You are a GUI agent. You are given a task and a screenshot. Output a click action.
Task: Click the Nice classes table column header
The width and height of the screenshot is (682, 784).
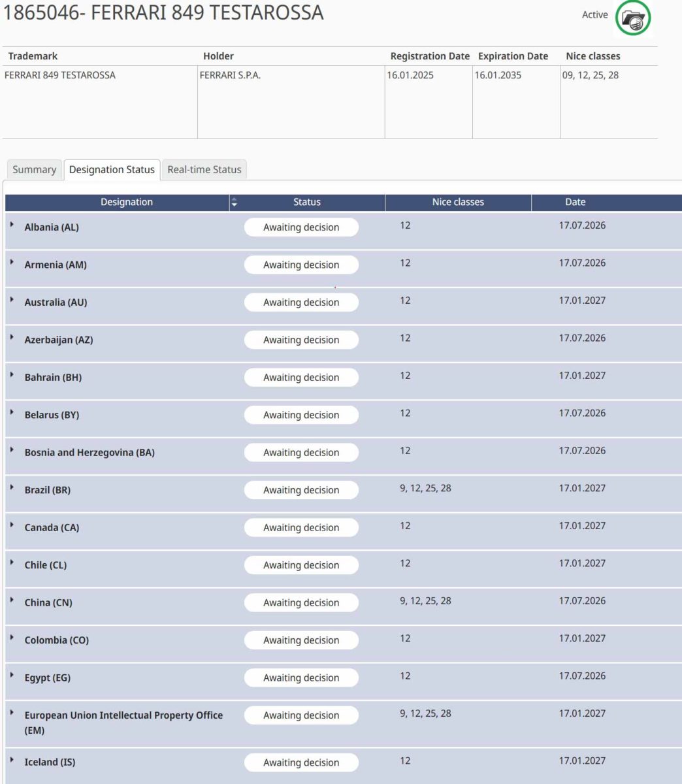click(458, 203)
